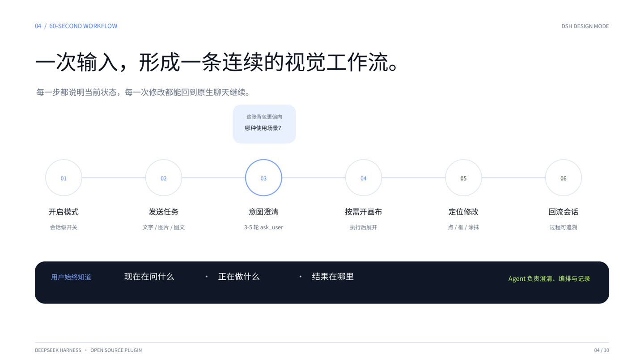Click the 哪种使用场景？ line in the bubble

263,128
